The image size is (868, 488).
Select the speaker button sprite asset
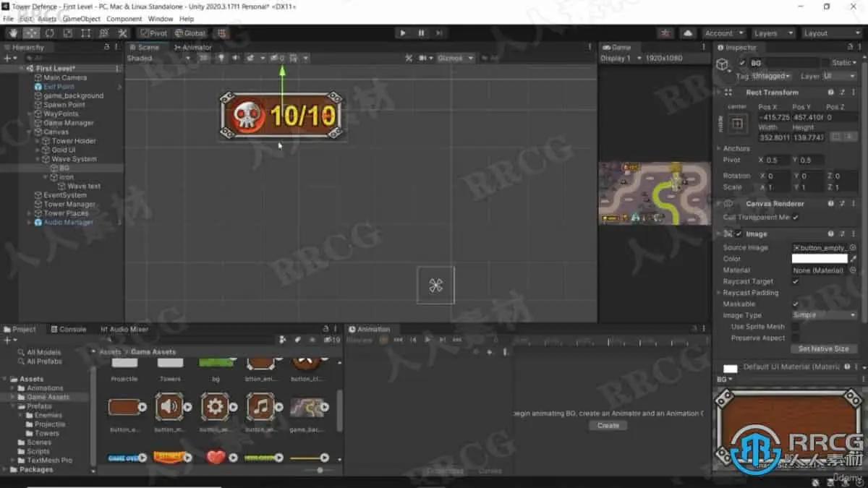pos(169,407)
